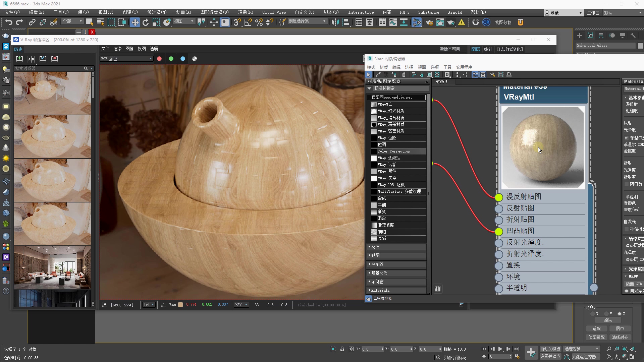The width and height of the screenshot is (644, 362).
Task: Click the eyedropper pick material tool
Action: (x=378, y=74)
